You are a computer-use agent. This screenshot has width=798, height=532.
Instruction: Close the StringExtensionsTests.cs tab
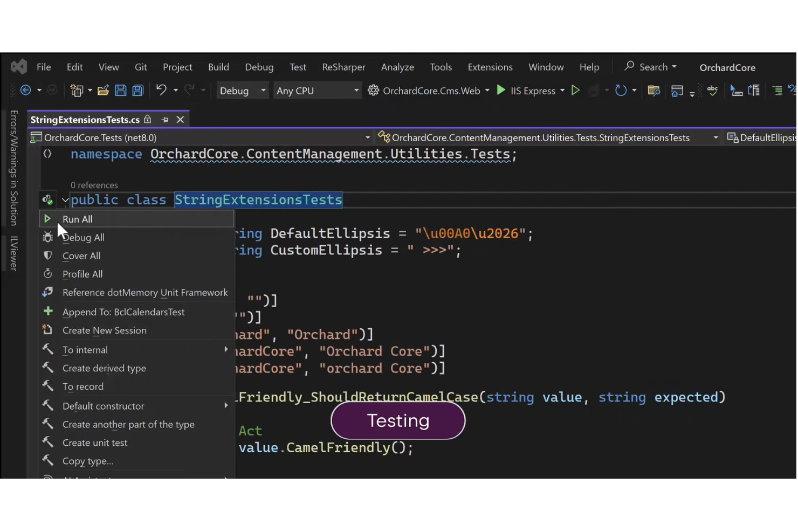tap(180, 120)
